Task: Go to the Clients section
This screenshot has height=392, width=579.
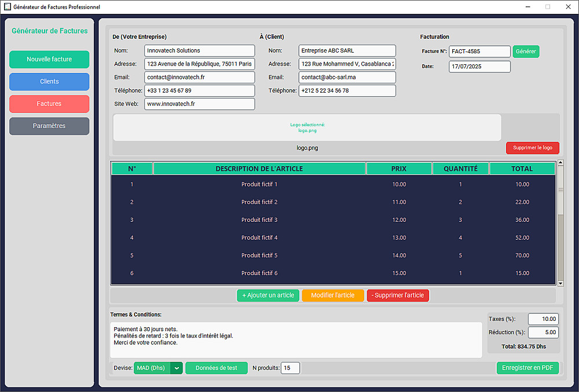Action: pos(49,82)
